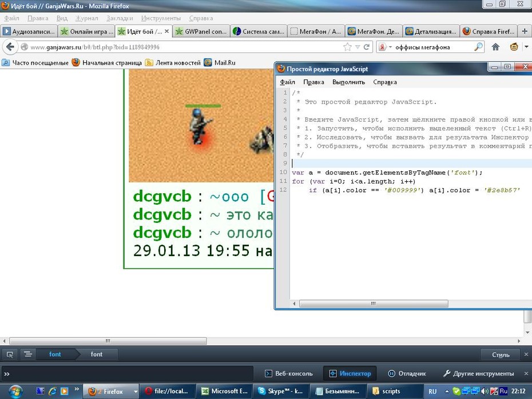
Task: Switch to the Справка Firef... tab
Action: click(488, 31)
